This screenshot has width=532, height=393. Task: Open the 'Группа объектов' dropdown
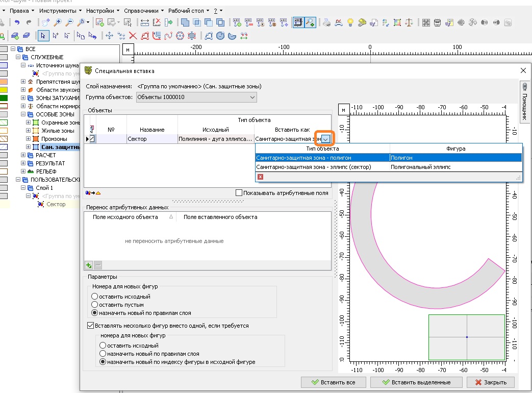tap(252, 97)
